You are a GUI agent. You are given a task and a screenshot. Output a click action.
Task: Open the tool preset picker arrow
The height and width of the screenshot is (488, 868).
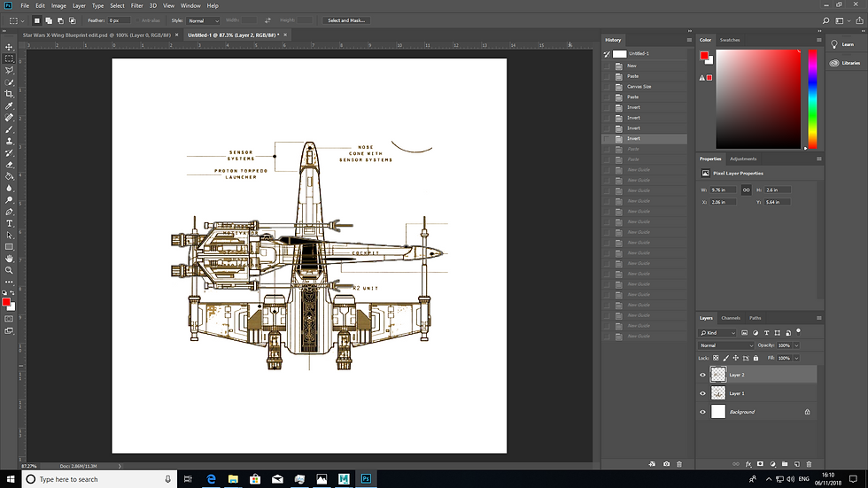(23, 20)
